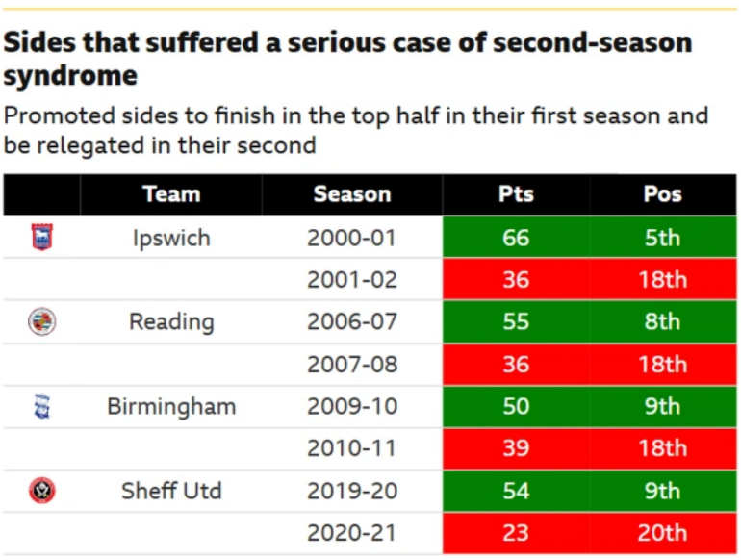Image resolution: width=741 pixels, height=560 pixels.
Task: Select the 39 points red cell
Action: click(x=516, y=448)
